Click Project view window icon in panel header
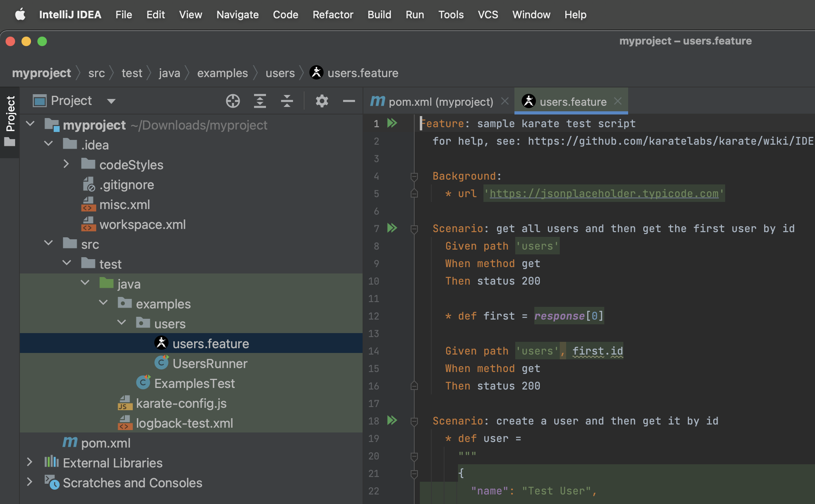Image resolution: width=815 pixels, height=504 pixels. coord(39,101)
